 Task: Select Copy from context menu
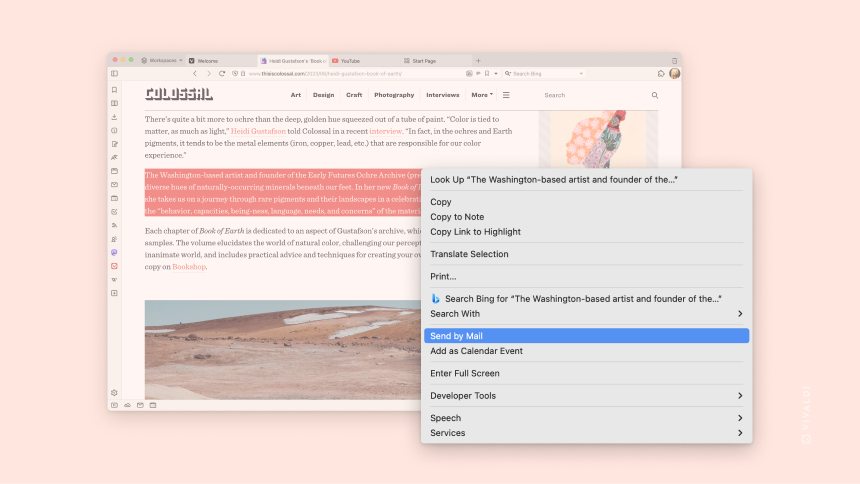[x=586, y=202]
